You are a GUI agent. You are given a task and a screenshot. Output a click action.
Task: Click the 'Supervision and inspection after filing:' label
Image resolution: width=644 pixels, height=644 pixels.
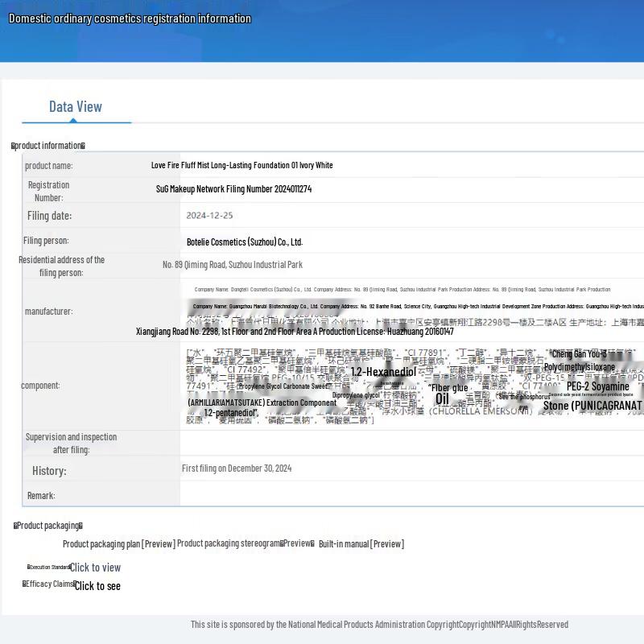pyautogui.click(x=71, y=444)
